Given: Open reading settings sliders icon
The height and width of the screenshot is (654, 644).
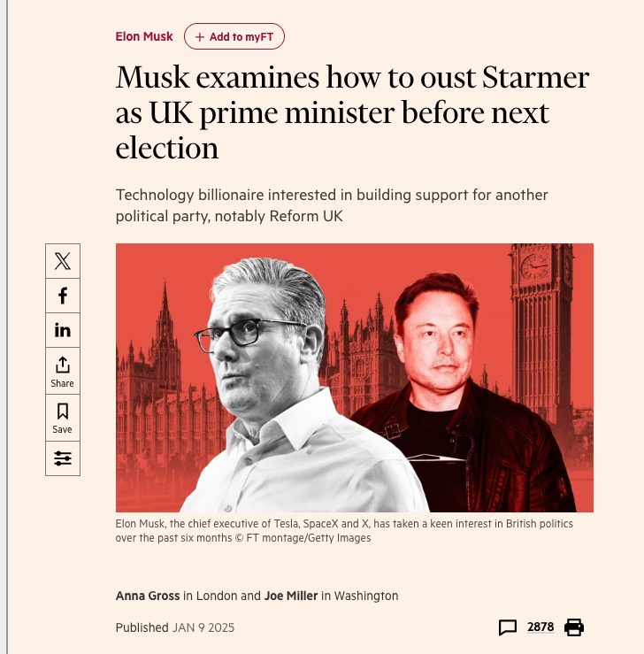Looking at the screenshot, I should click(63, 458).
